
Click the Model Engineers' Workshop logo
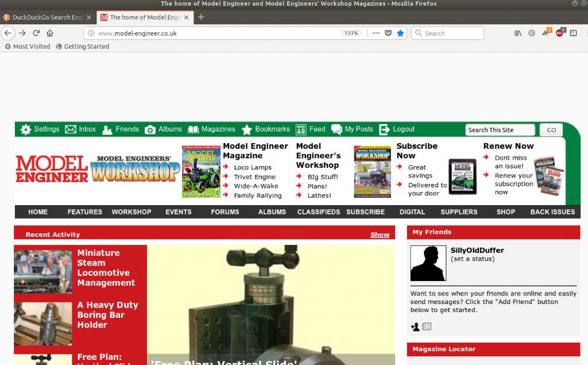click(x=135, y=169)
